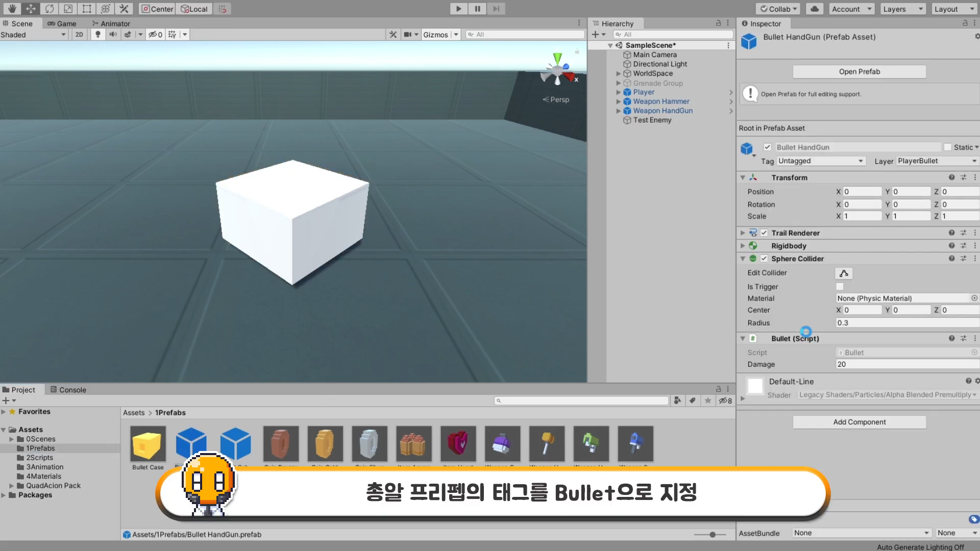Click the Open Prefab button
Image resolution: width=980 pixels, height=551 pixels.
(x=859, y=72)
